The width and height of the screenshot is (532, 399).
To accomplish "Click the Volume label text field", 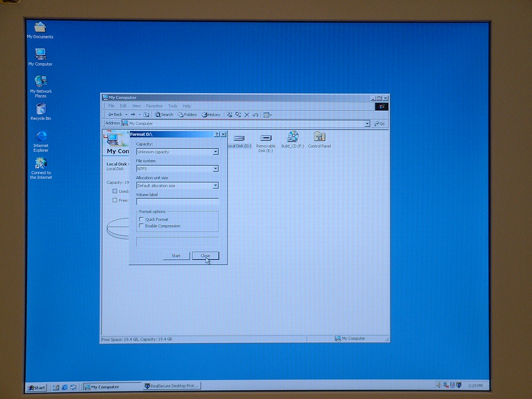I will point(177,201).
